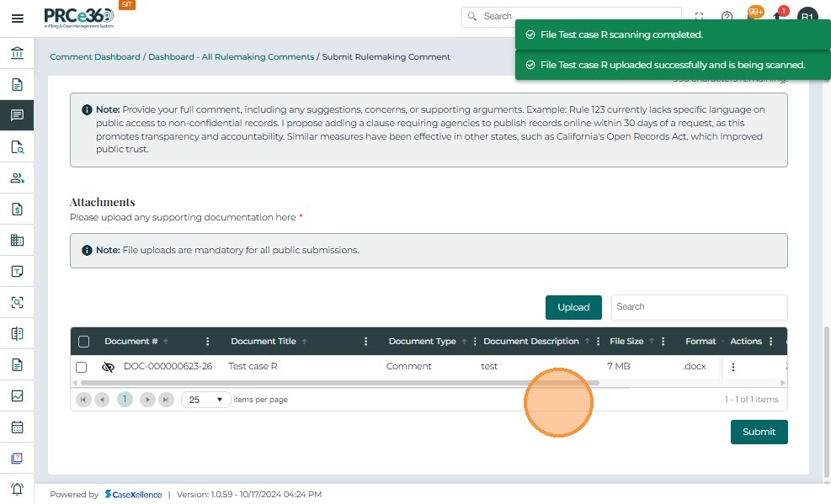The height and width of the screenshot is (504, 831).
Task: Sort by File Size column header
Action: [626, 342]
